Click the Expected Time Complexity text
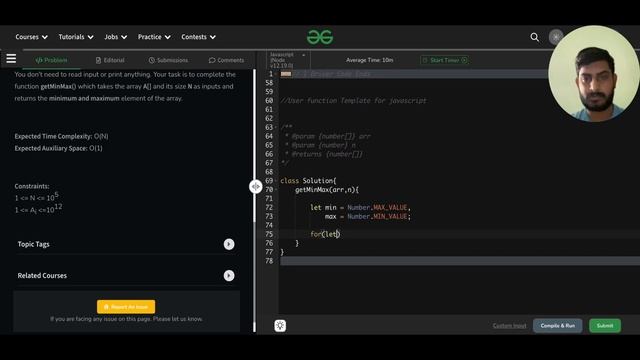Screen dimensions: 640x360 point(61,136)
